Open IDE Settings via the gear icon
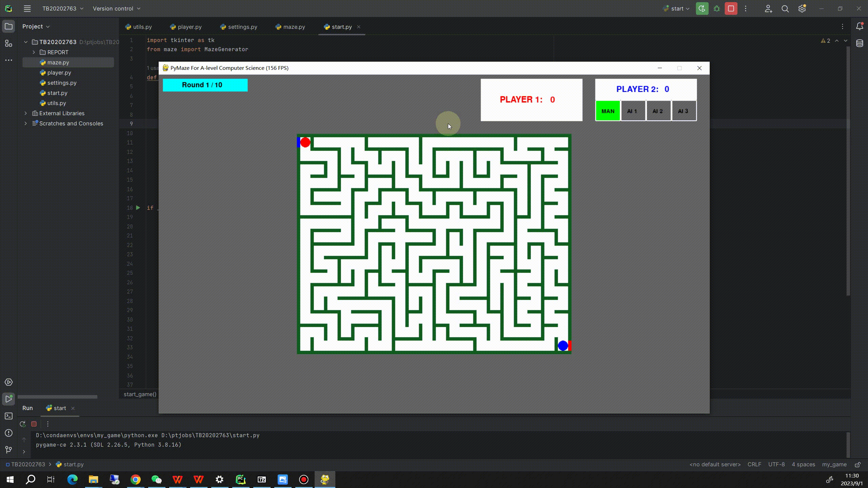Screen dimensions: 868x488 tap(803, 8)
